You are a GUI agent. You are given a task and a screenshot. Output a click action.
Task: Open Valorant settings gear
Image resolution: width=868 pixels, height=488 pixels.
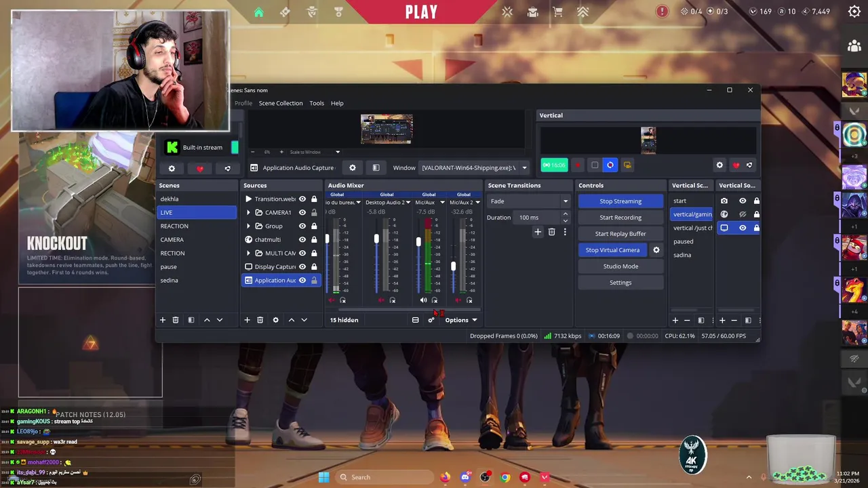click(x=854, y=11)
